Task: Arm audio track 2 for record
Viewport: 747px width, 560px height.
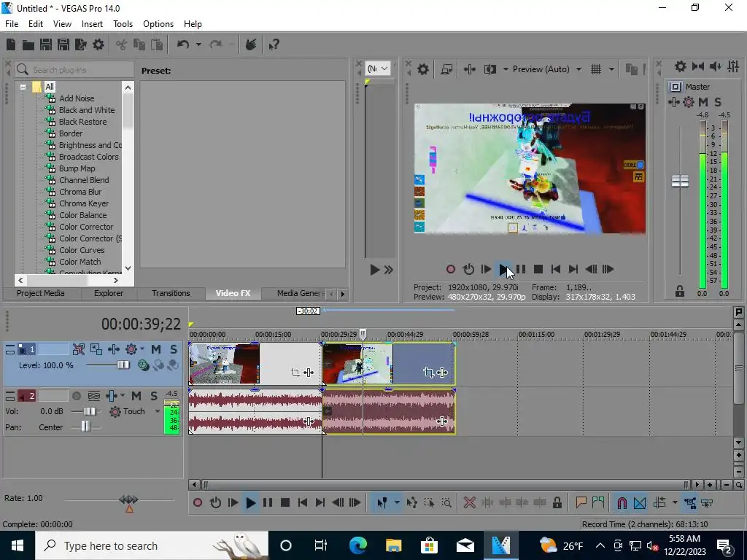Action: tap(76, 396)
